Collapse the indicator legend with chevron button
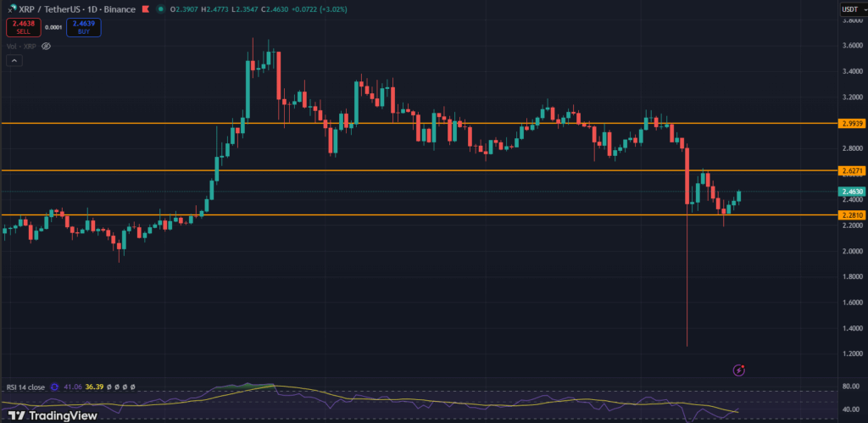The image size is (868, 423). 14,60
